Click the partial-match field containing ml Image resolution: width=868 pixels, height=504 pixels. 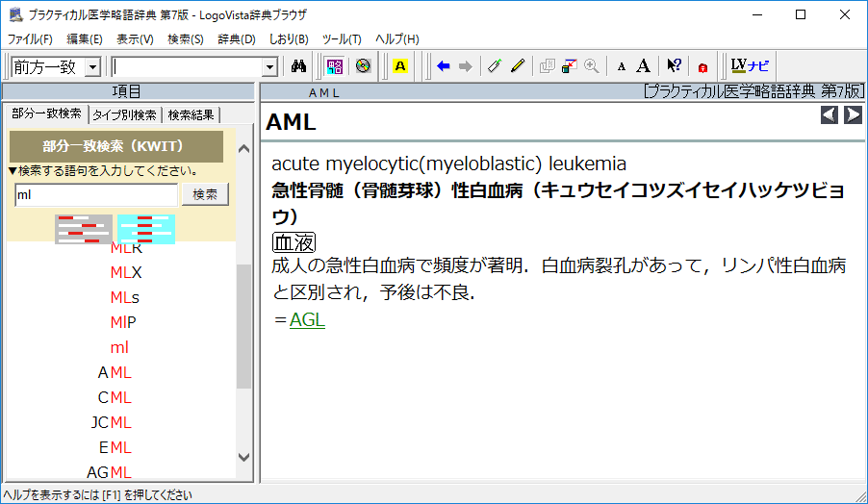[x=96, y=194]
